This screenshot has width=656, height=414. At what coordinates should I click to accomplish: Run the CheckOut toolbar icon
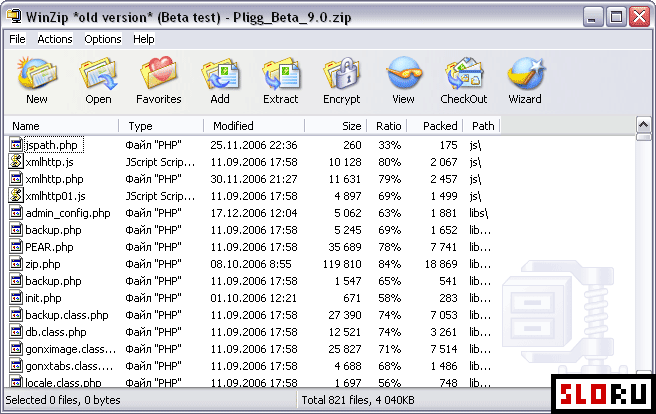click(x=464, y=74)
